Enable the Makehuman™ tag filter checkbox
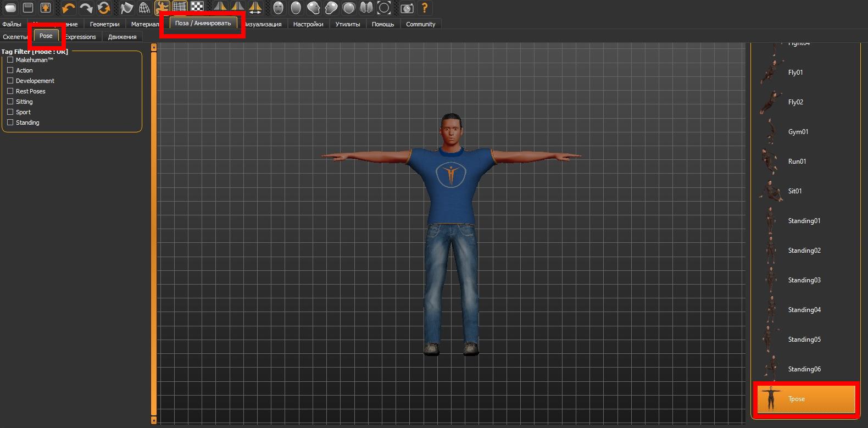This screenshot has height=428, width=868. 10,60
